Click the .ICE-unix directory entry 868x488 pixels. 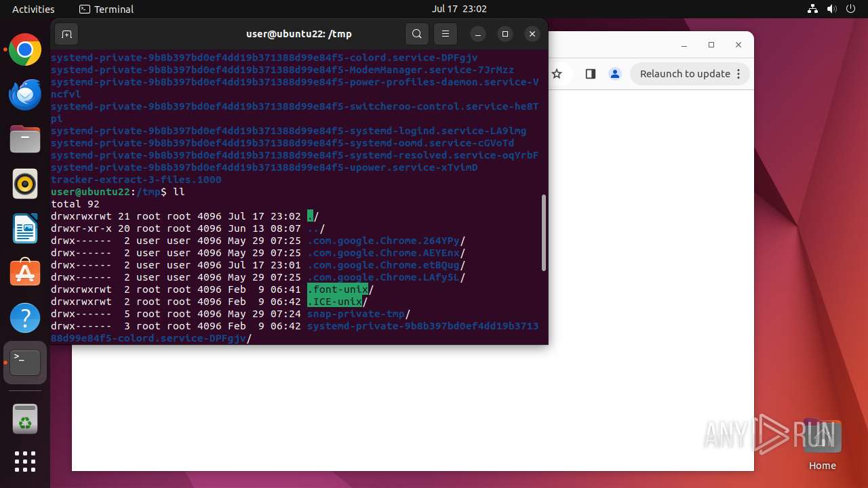click(334, 302)
